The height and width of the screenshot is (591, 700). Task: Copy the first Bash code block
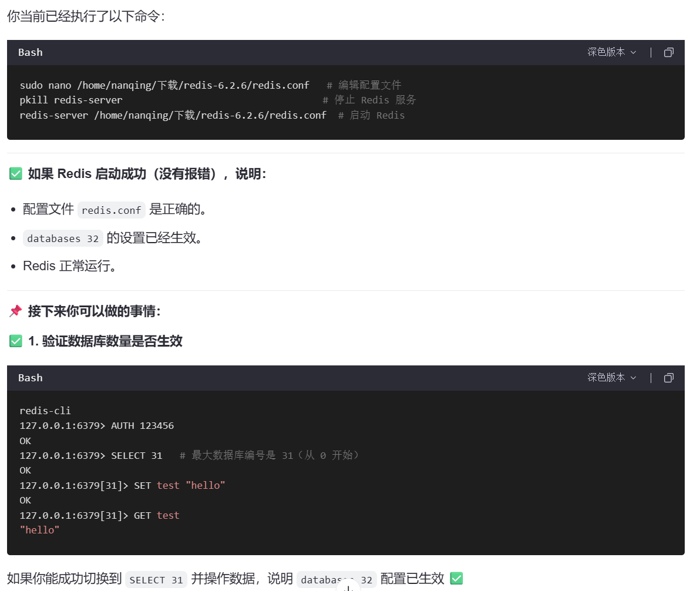(668, 53)
